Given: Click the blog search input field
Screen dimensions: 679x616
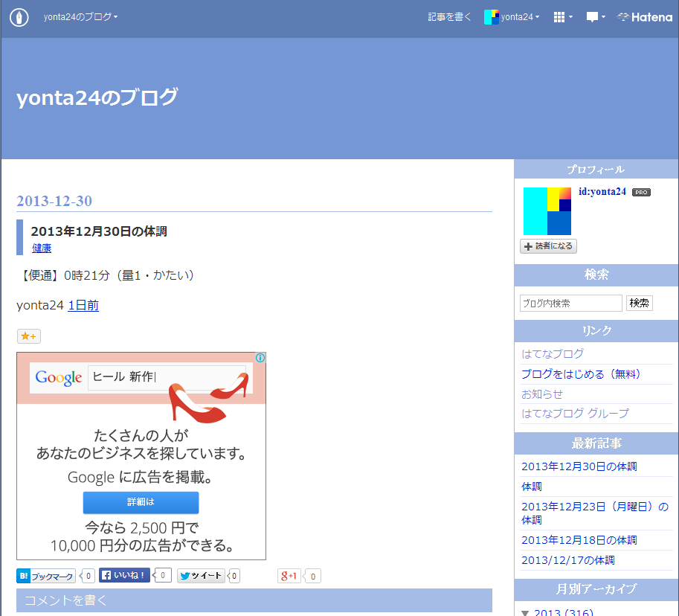Looking at the screenshot, I should [570, 303].
